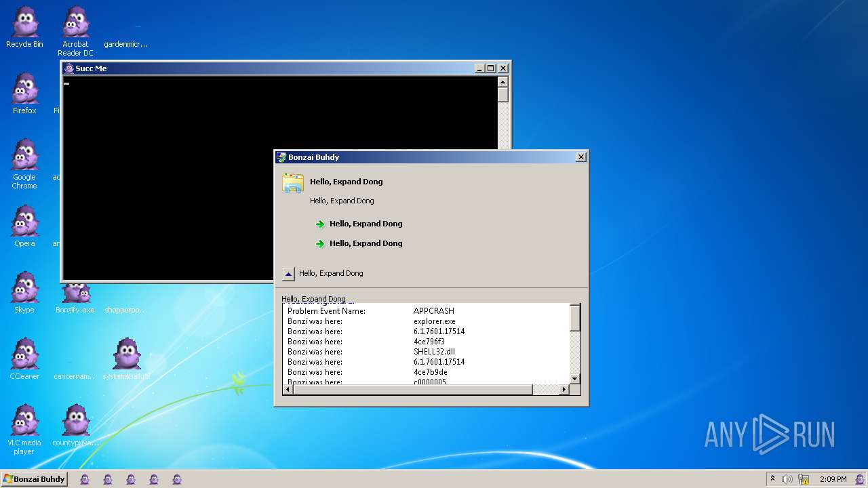Image resolution: width=868 pixels, height=488 pixels.
Task: Close the Succ Me console window
Action: click(503, 68)
